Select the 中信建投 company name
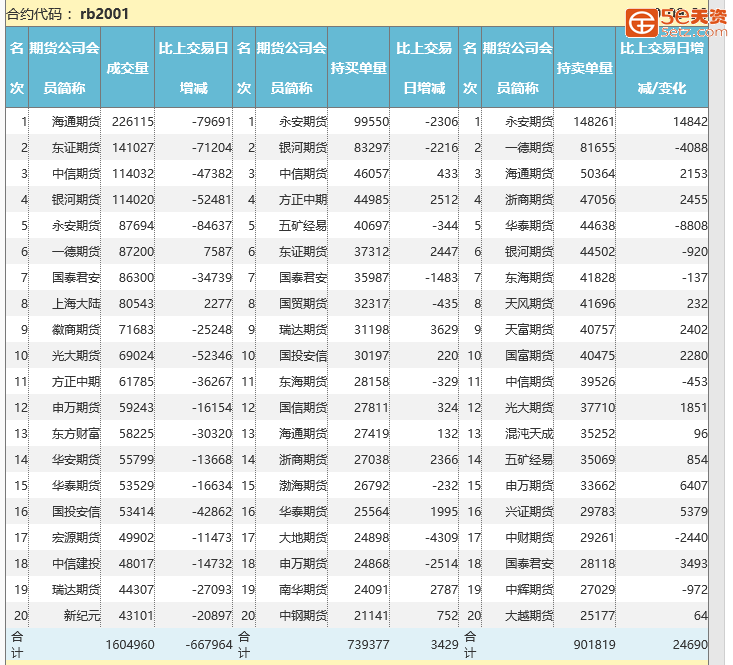Image resolution: width=733 pixels, height=665 pixels. pyautogui.click(x=76, y=564)
